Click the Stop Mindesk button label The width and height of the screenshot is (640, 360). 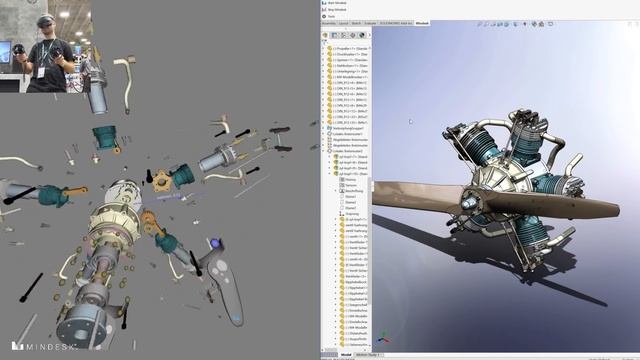point(337,9)
